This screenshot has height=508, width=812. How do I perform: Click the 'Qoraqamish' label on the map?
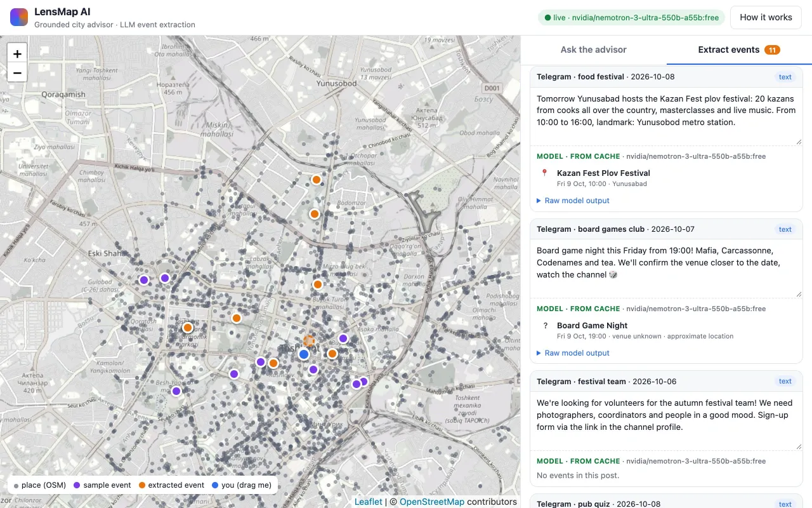click(x=63, y=95)
